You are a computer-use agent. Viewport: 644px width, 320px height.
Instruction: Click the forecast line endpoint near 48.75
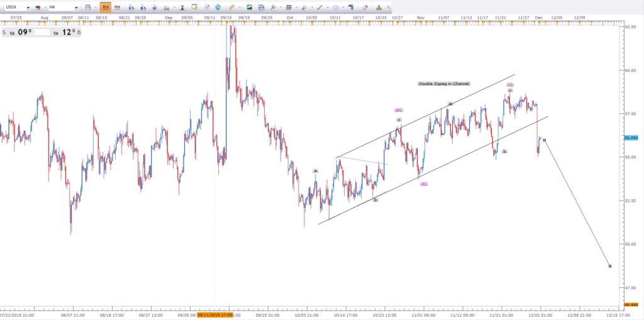point(610,266)
